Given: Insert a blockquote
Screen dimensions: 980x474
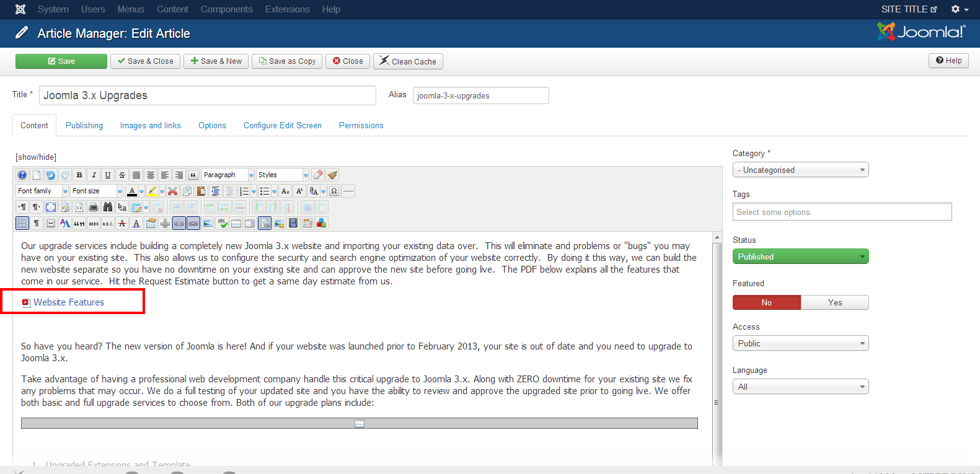Looking at the screenshot, I should click(x=193, y=175).
